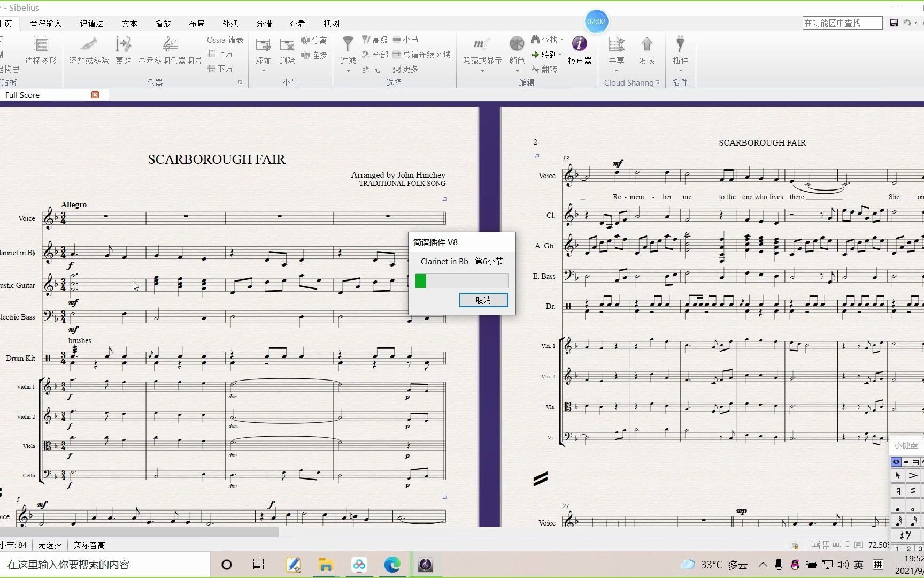Click Ossia 上方 (above) option
The width and height of the screenshot is (924, 578).
[x=220, y=54]
